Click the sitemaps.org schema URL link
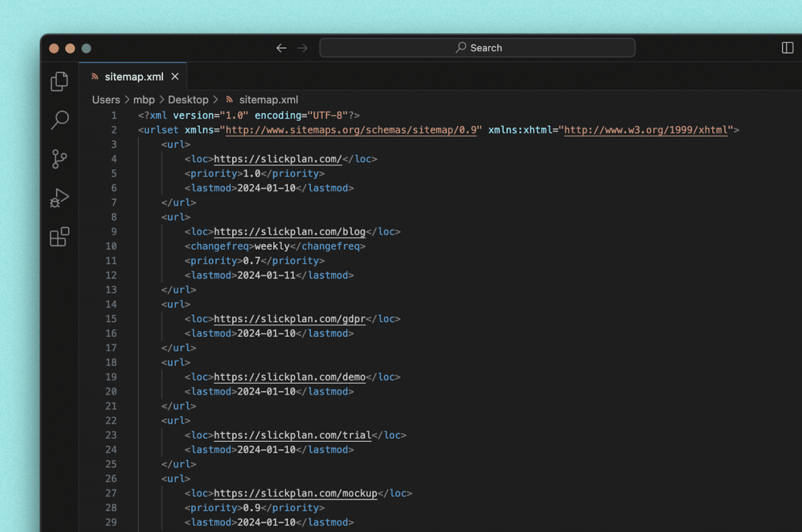The width and height of the screenshot is (802, 532). coord(351,130)
